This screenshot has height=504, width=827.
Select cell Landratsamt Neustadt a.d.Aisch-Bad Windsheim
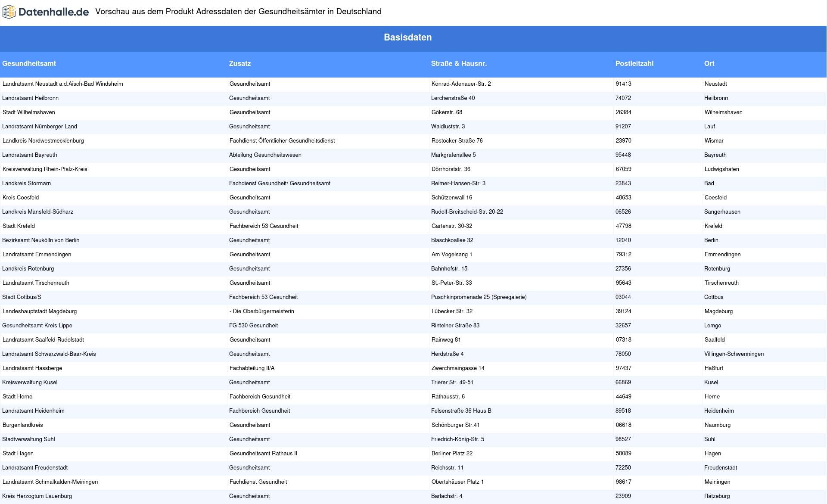tap(63, 84)
